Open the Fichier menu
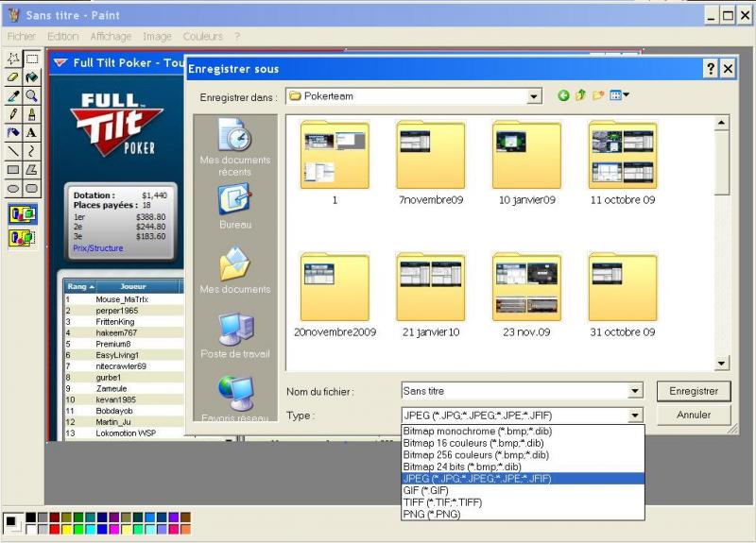Viewport: 756px width, 543px height. 21,37
